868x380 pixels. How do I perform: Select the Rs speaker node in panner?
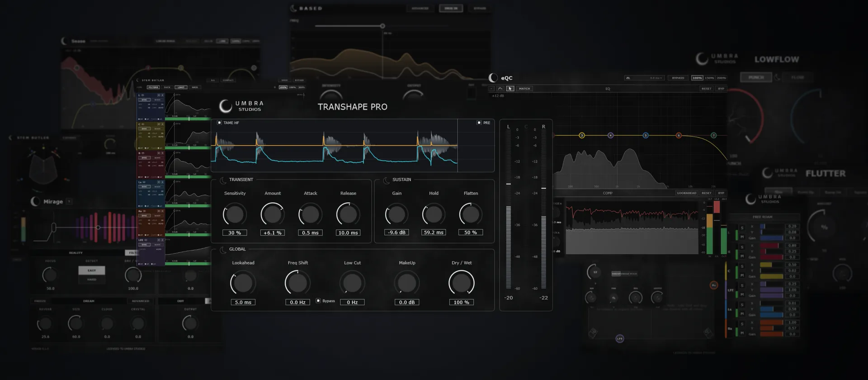point(714,285)
